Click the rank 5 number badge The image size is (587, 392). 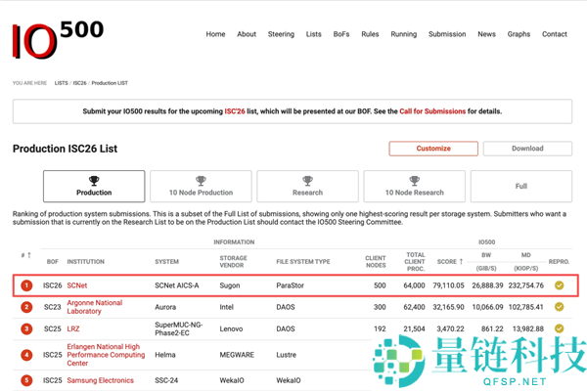coord(26,380)
